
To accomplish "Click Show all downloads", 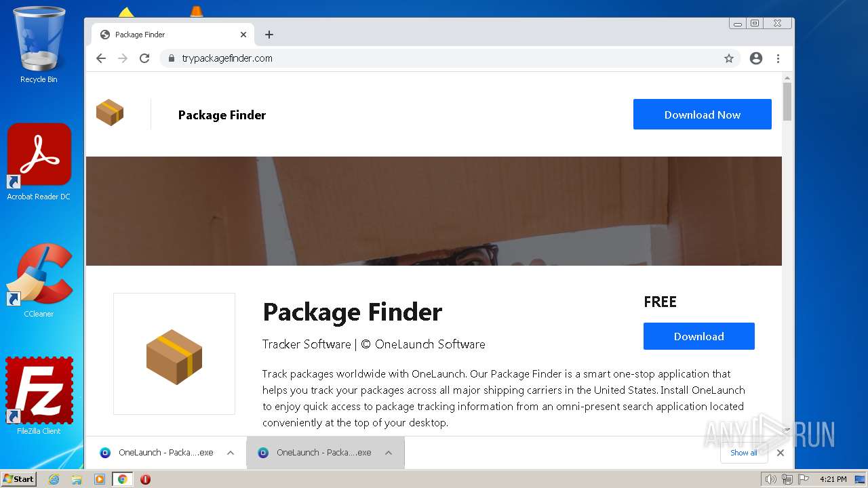I will click(x=743, y=453).
